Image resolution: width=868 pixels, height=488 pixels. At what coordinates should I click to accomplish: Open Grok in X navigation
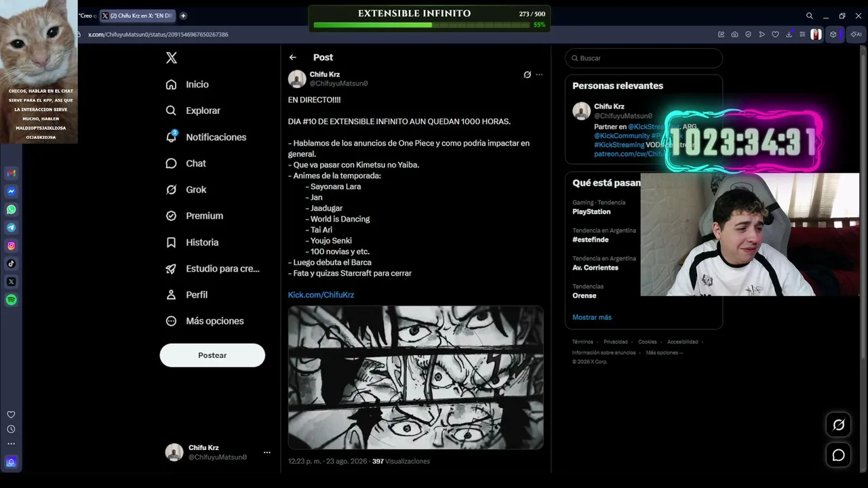click(x=186, y=190)
